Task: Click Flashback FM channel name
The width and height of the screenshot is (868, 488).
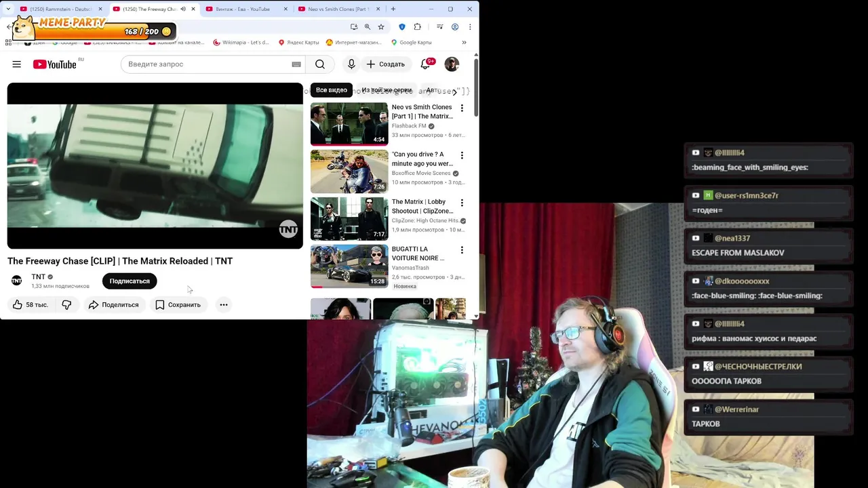Action: [409, 126]
